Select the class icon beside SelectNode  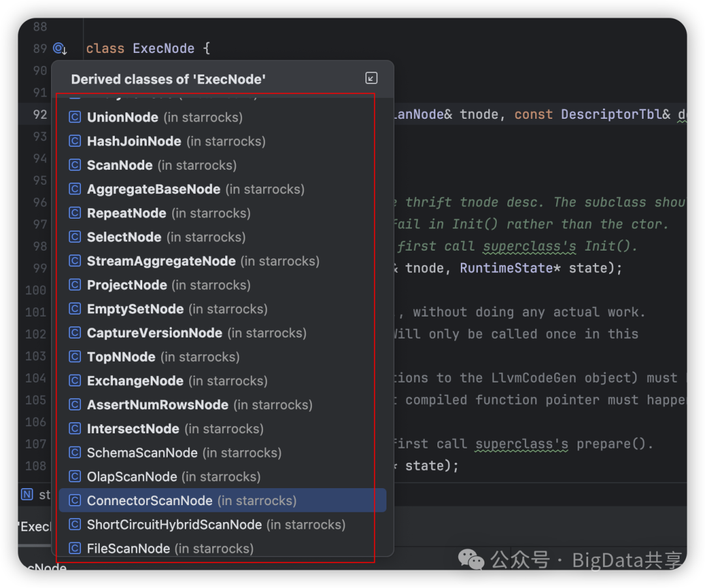pyautogui.click(x=74, y=237)
